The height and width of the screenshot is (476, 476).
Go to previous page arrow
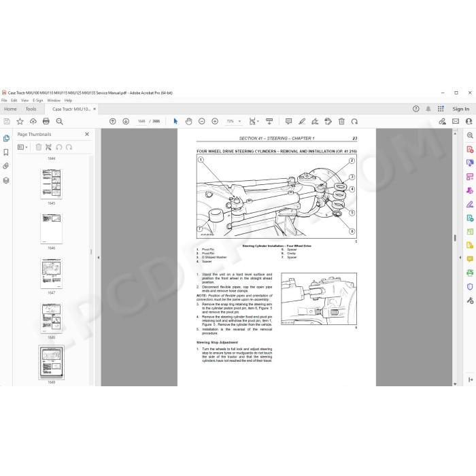(113, 122)
